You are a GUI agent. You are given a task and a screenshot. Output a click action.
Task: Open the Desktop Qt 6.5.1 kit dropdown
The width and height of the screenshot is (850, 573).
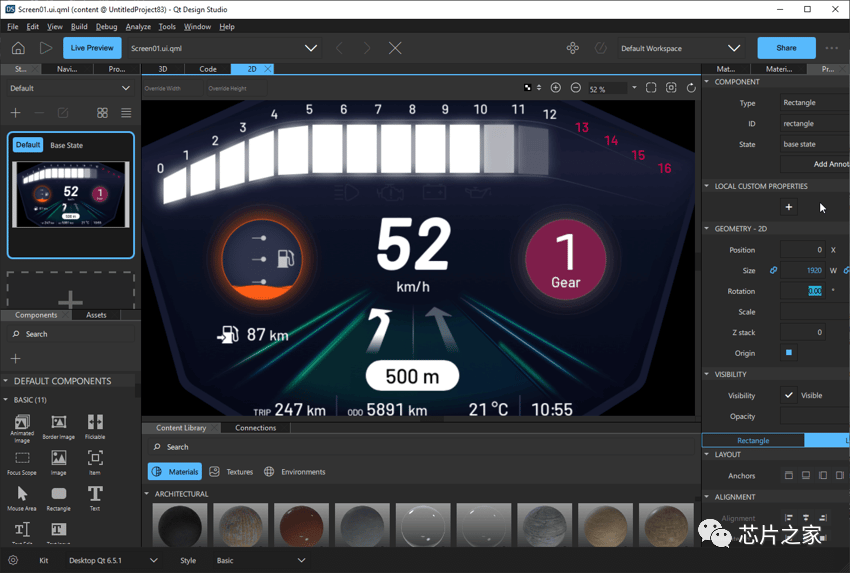113,561
